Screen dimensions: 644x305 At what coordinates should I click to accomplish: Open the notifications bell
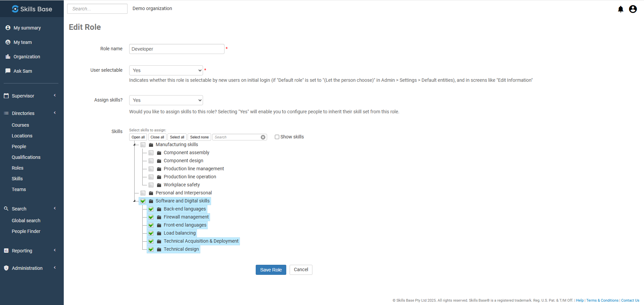pos(621,9)
